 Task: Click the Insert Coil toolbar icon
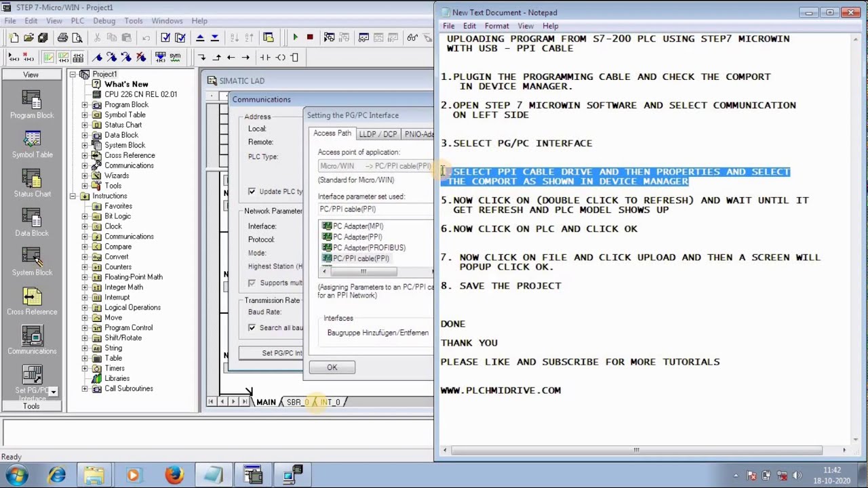pyautogui.click(x=281, y=58)
